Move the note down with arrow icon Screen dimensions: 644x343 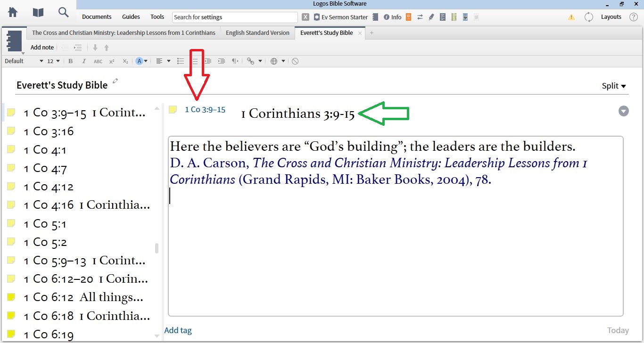pyautogui.click(x=95, y=48)
